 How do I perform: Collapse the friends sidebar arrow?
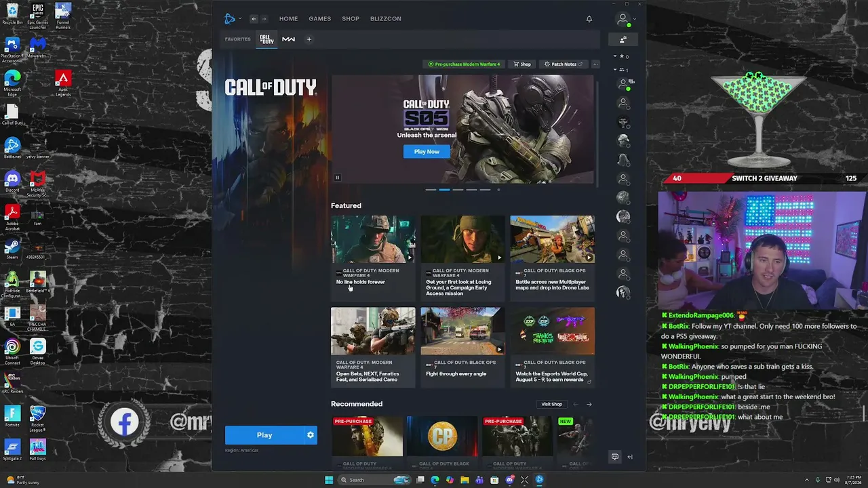pos(630,457)
